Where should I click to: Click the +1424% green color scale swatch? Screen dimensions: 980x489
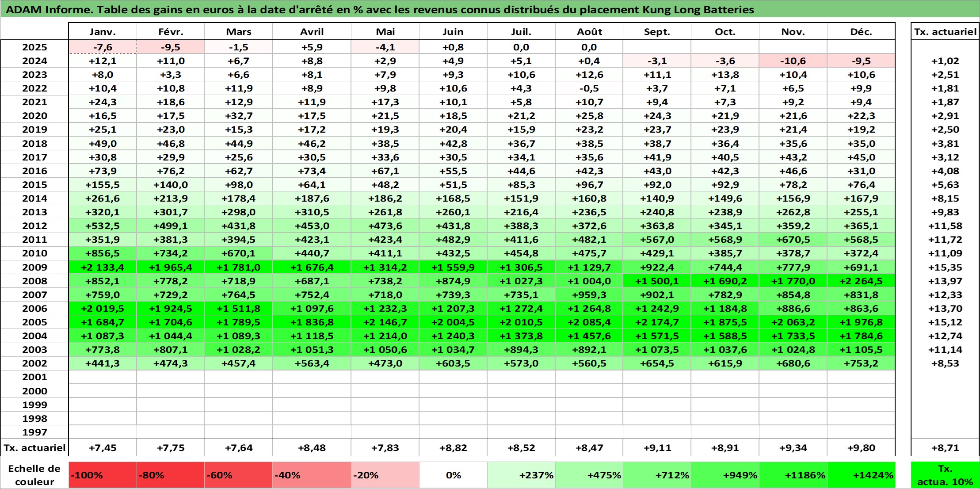[x=861, y=475]
